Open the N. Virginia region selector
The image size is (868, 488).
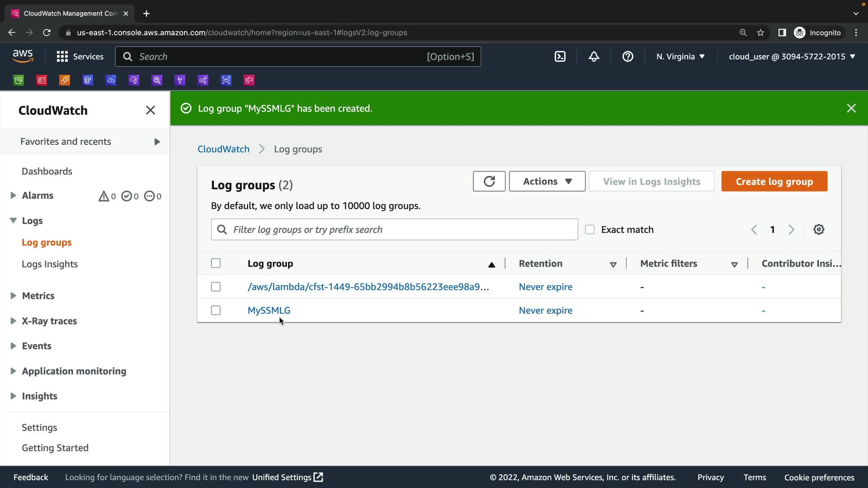(680, 56)
